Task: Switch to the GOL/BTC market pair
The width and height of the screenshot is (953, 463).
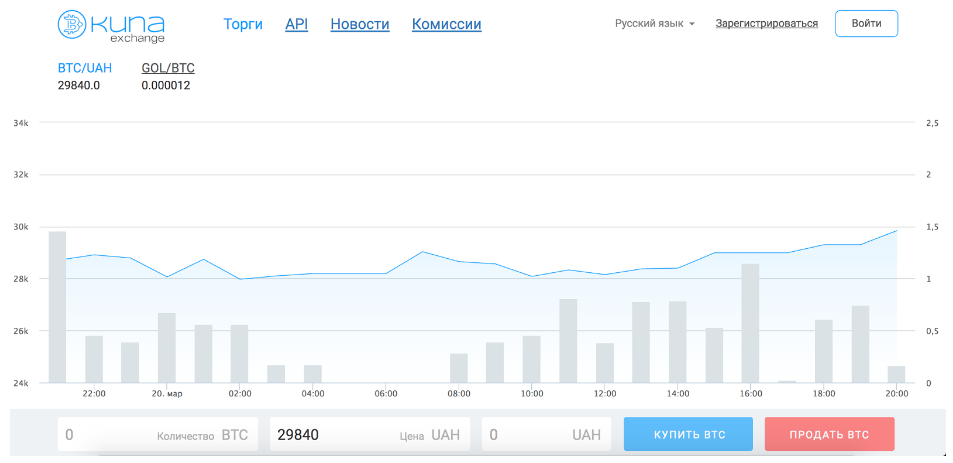Action: (168, 68)
